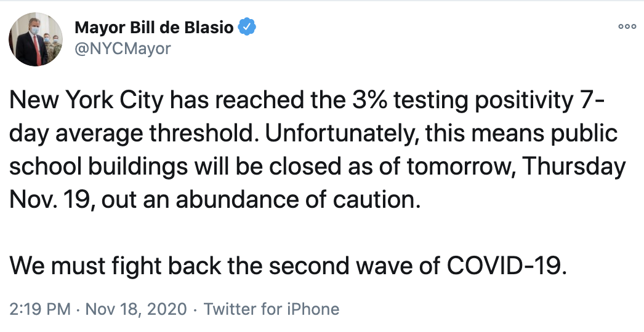The image size is (644, 332).
Task: Open Mayor Bill de Blasio's profile picture
Action: 36,39
